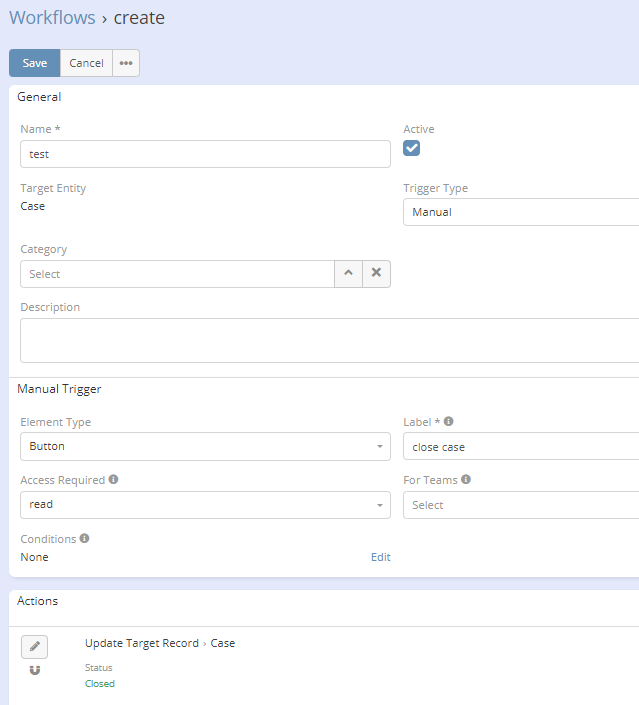Uncheck the Active checkbox
639x705 pixels.
[x=411, y=148]
